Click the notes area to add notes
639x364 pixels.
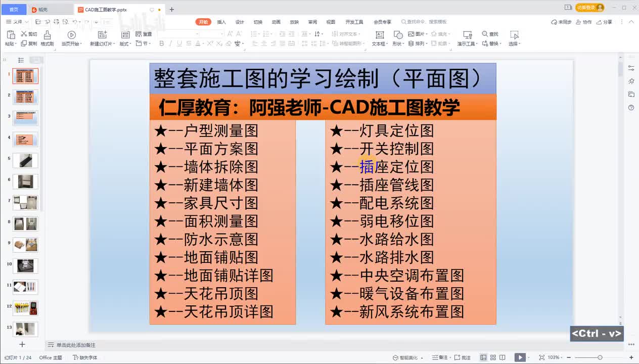point(76,345)
